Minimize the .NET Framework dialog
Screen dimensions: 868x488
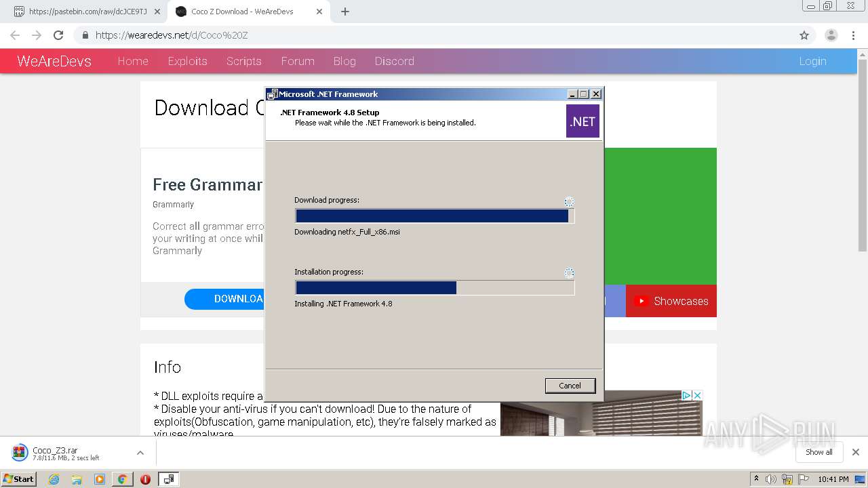pos(572,94)
